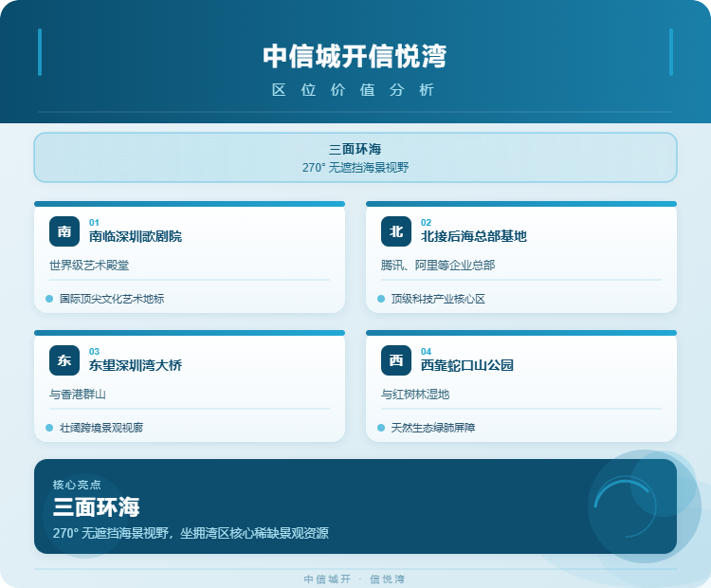Click the number 02 label
Viewport: 711px width, 588px height.
coord(426,222)
